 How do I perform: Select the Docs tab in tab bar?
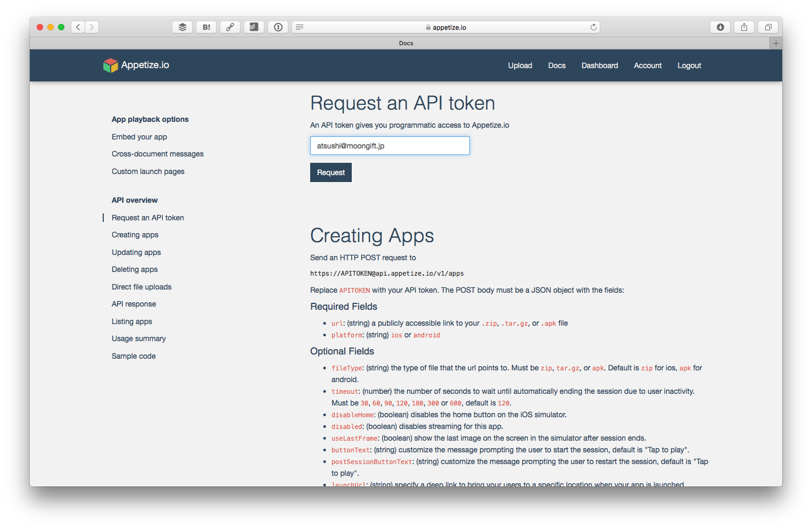coord(406,43)
